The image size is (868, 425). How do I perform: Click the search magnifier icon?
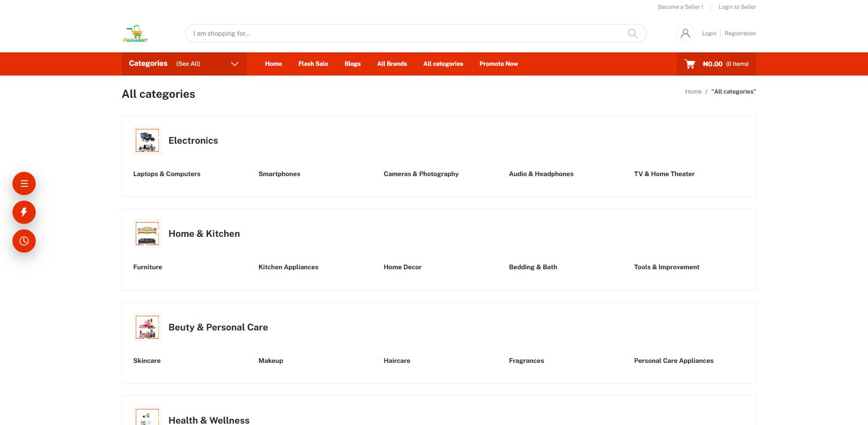632,33
